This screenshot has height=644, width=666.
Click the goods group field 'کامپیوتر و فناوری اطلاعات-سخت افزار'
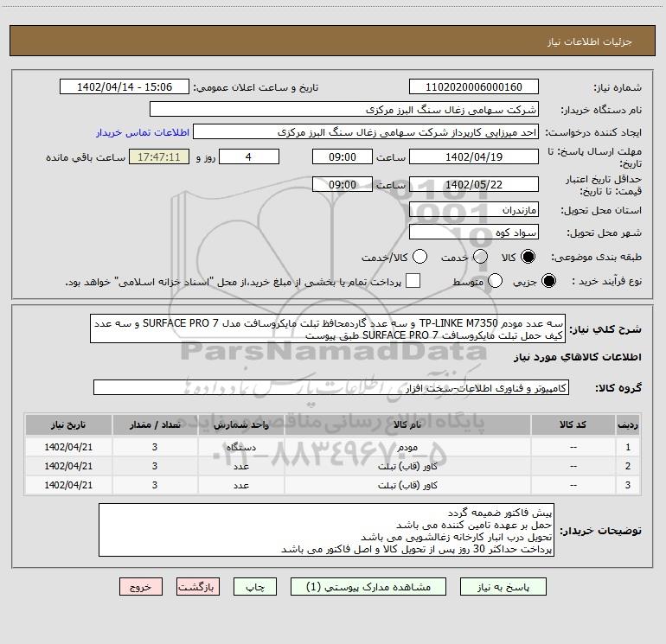point(331,387)
